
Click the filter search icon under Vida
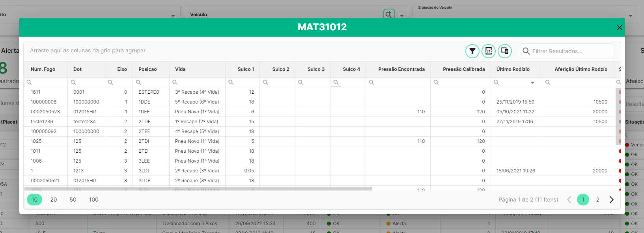(175, 82)
